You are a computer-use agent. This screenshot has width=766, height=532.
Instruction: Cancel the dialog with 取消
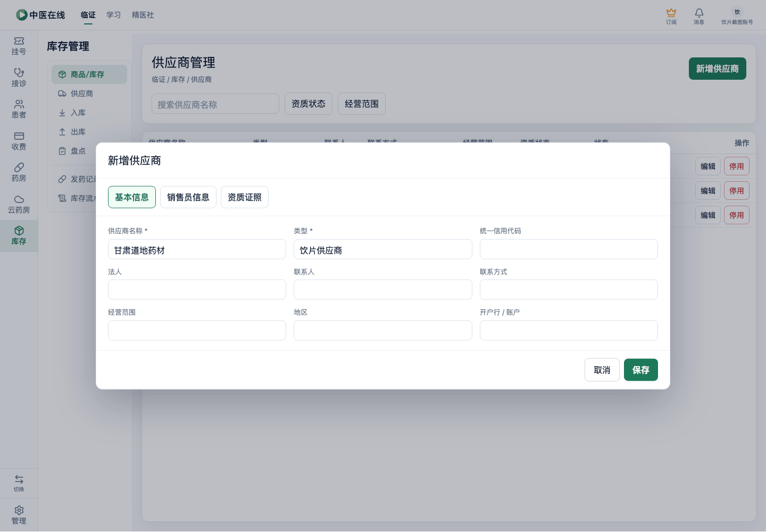602,370
